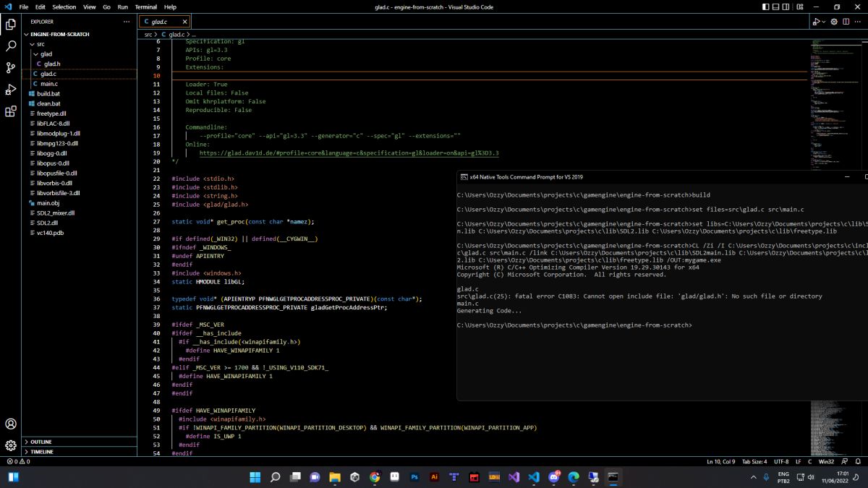Open clean.bat in the Explorer
The image size is (868, 488).
80,103
